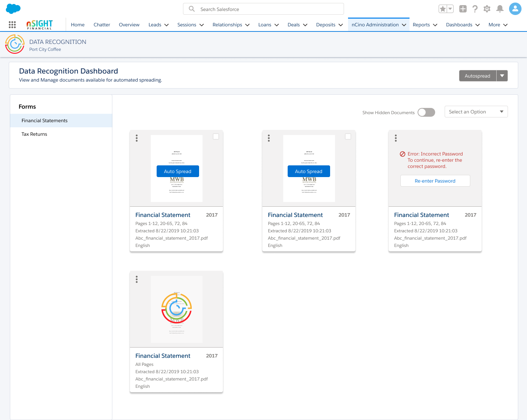Click Auto Spread on the first card
Screen dimensions: 527x420
tap(178, 171)
